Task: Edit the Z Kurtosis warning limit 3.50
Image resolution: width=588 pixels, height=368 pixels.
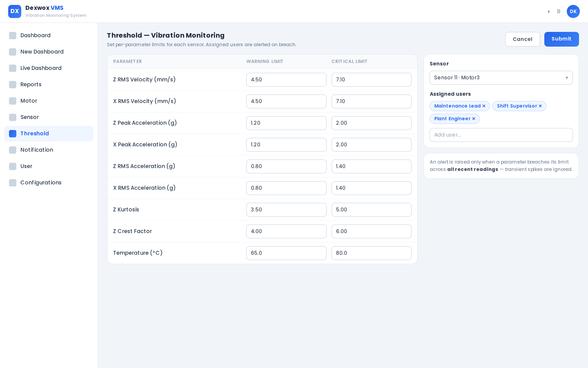Action: click(286, 210)
